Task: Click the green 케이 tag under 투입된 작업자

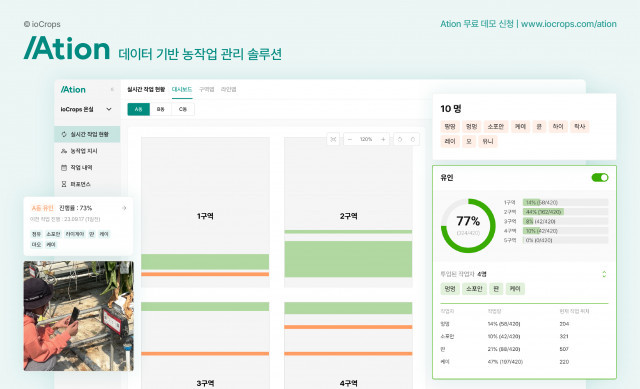Action: click(515, 289)
